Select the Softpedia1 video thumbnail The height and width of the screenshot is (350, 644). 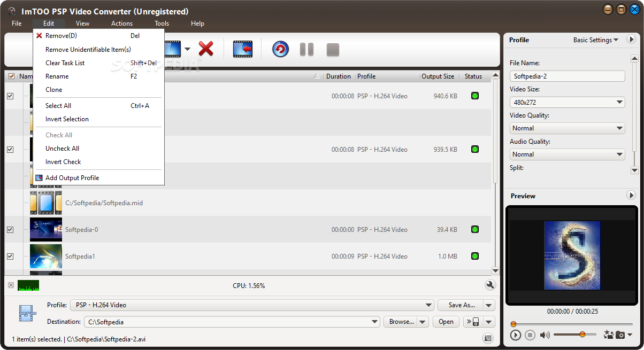[x=46, y=256]
